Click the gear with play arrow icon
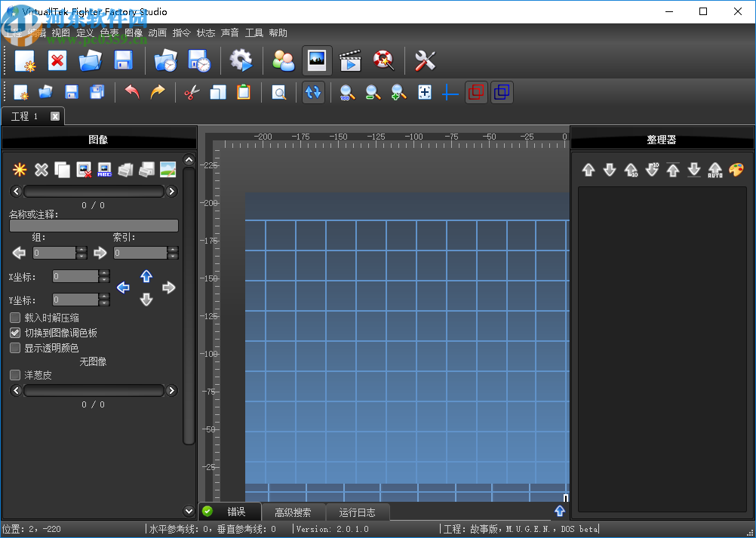This screenshot has width=756, height=538. point(241,60)
